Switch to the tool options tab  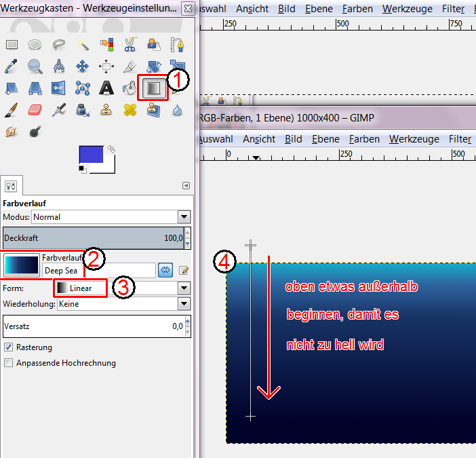[12, 186]
